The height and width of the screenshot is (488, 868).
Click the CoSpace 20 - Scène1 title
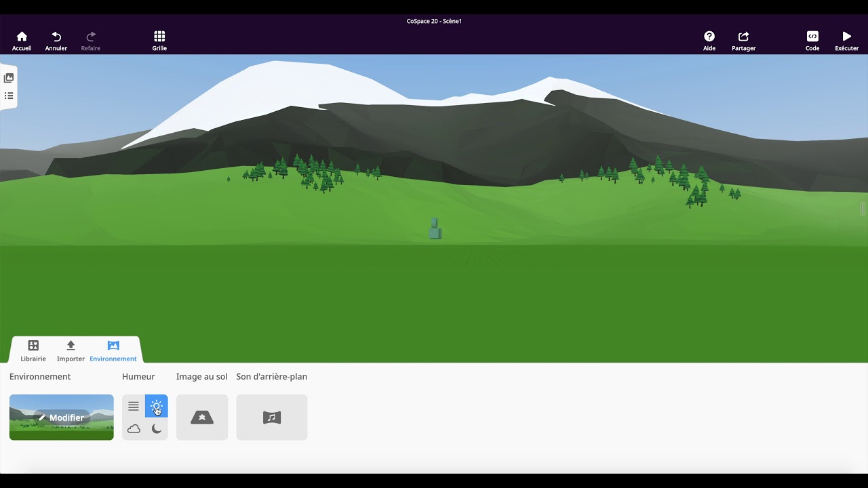[x=434, y=21]
